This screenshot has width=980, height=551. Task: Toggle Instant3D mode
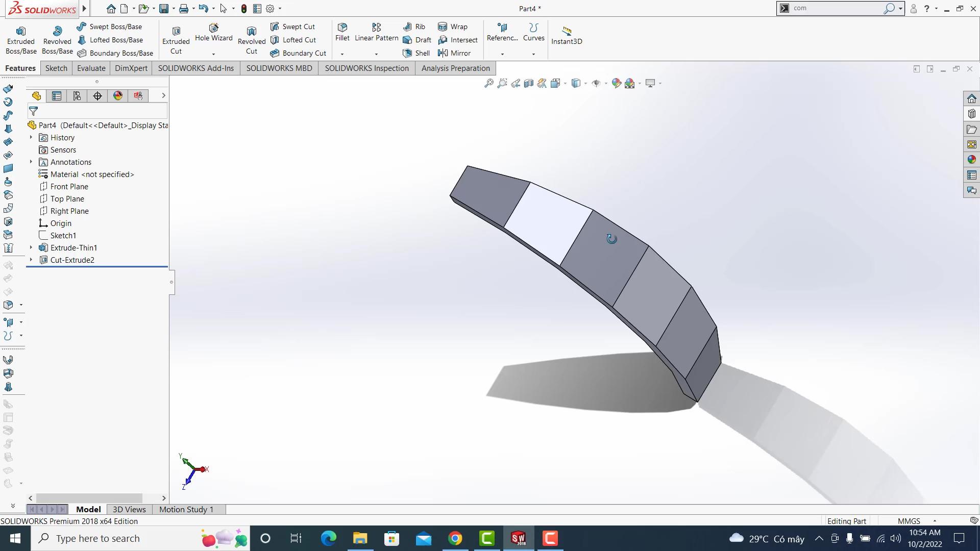(567, 35)
